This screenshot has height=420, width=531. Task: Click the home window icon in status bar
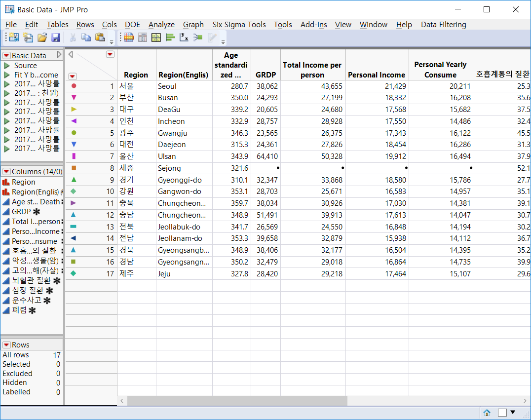coord(487,413)
